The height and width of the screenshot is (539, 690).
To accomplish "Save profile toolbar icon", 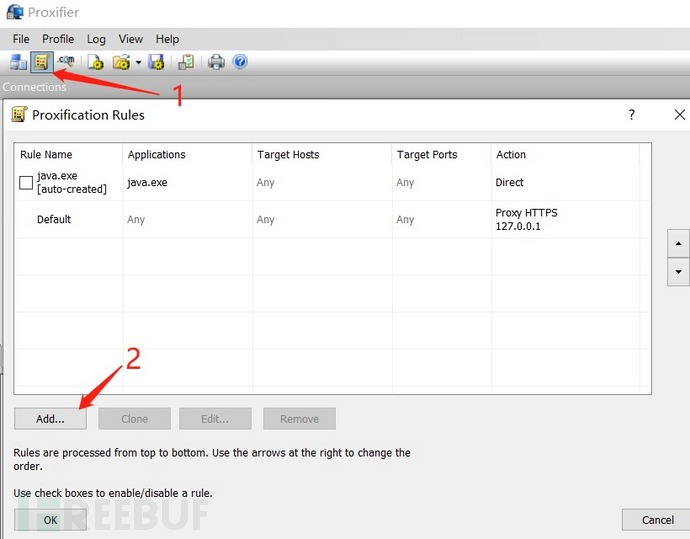I will pyautogui.click(x=156, y=62).
